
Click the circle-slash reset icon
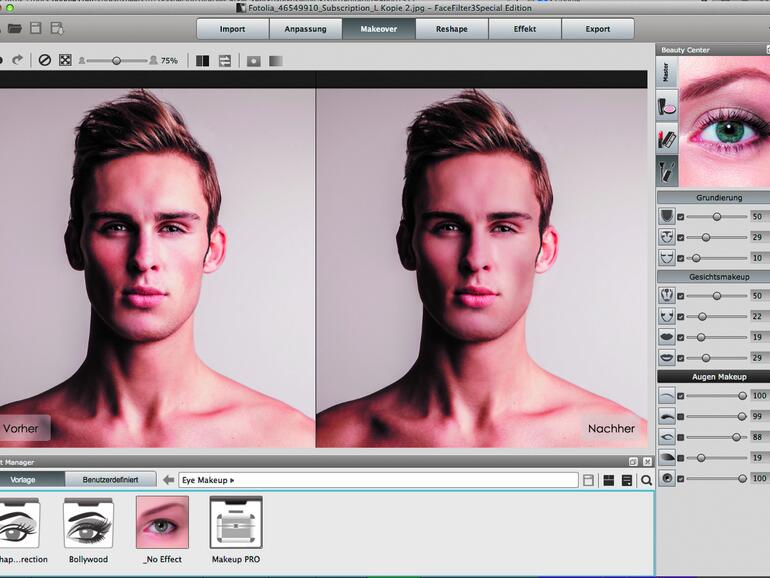45,60
